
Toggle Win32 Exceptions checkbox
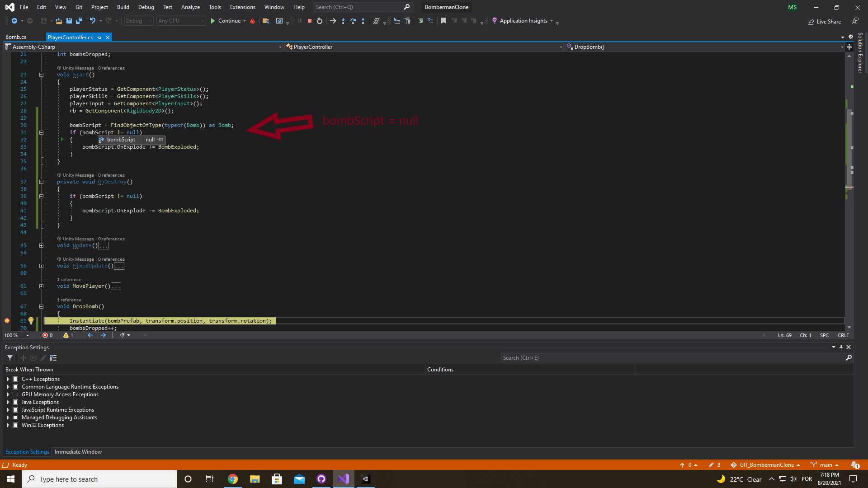(x=15, y=425)
